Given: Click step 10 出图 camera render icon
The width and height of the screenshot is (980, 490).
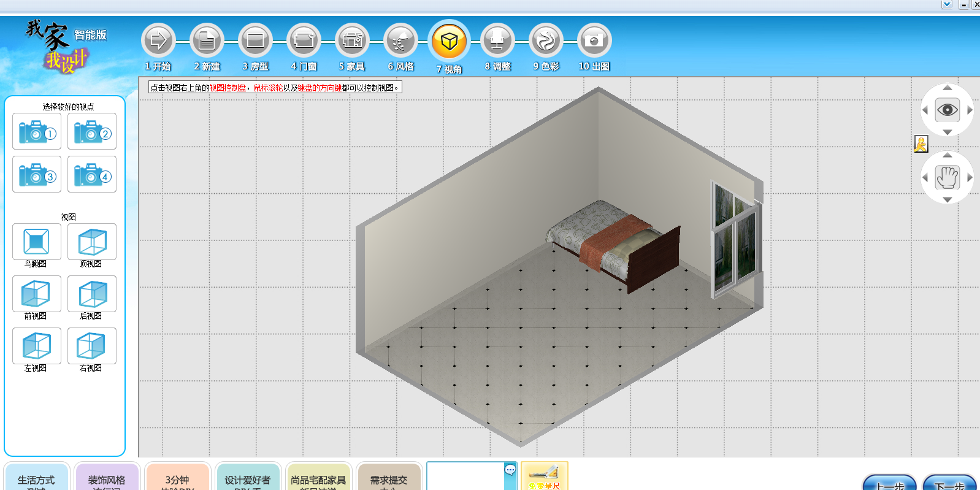Looking at the screenshot, I should click(x=594, y=41).
